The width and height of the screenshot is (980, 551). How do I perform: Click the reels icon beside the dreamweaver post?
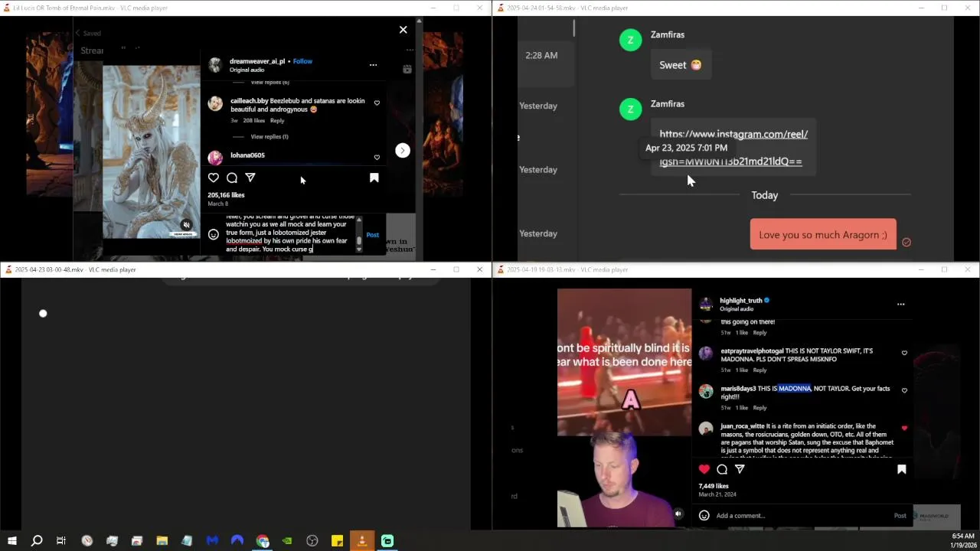[x=407, y=69]
